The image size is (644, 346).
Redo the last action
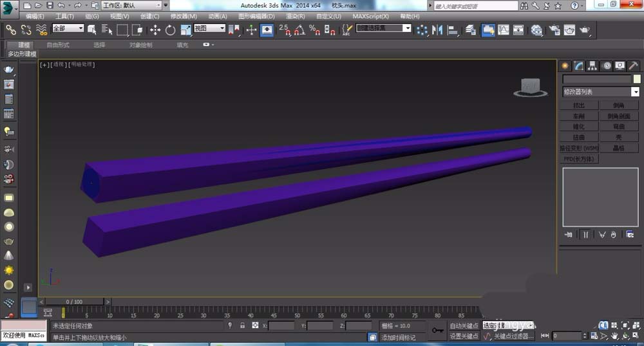point(78,5)
